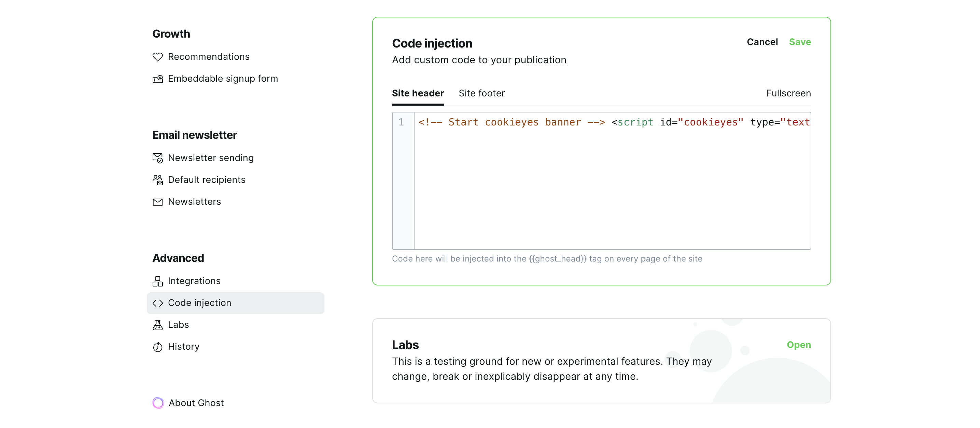Click the Newsletter sending envelope icon

[157, 158]
